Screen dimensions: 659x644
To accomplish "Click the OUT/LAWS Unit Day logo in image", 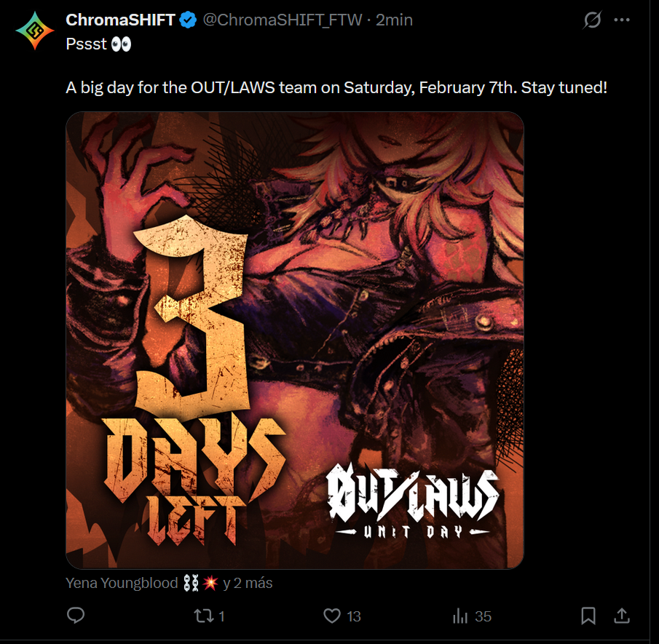I will (413, 501).
